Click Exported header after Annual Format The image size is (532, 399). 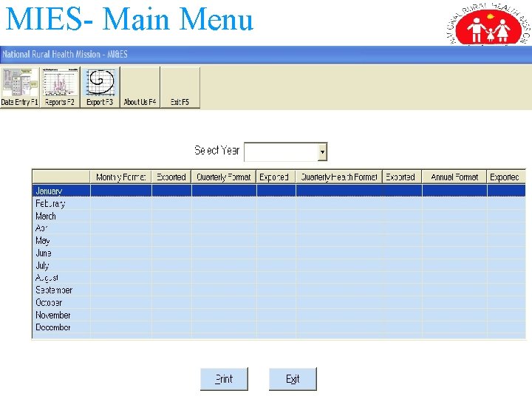click(x=506, y=177)
